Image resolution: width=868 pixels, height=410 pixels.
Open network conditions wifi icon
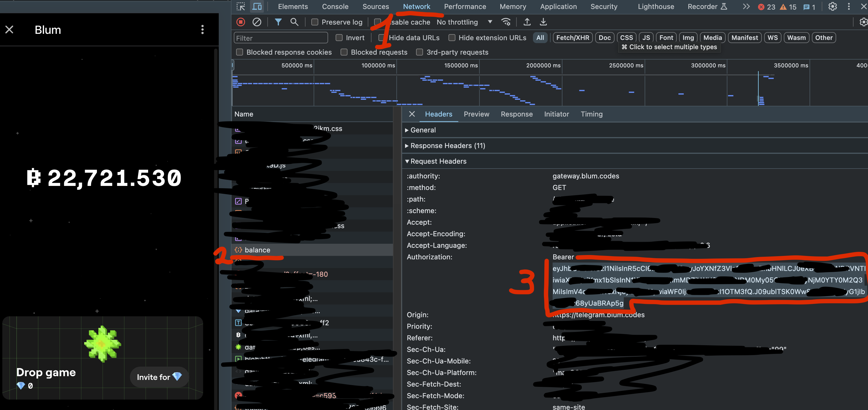pyautogui.click(x=506, y=22)
